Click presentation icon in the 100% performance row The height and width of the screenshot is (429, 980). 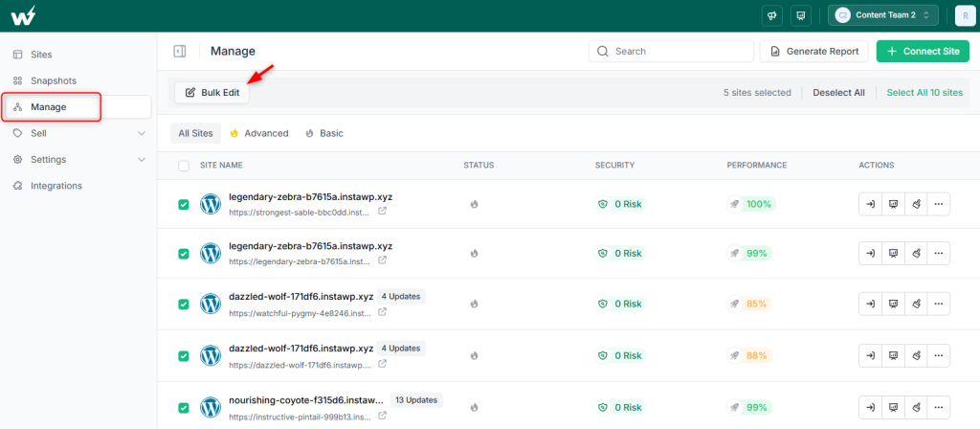[x=893, y=204]
